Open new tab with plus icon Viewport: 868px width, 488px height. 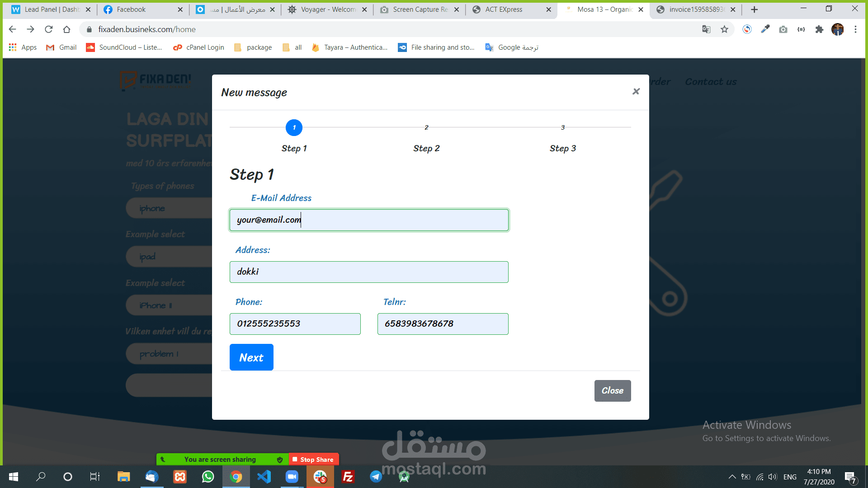(x=754, y=9)
